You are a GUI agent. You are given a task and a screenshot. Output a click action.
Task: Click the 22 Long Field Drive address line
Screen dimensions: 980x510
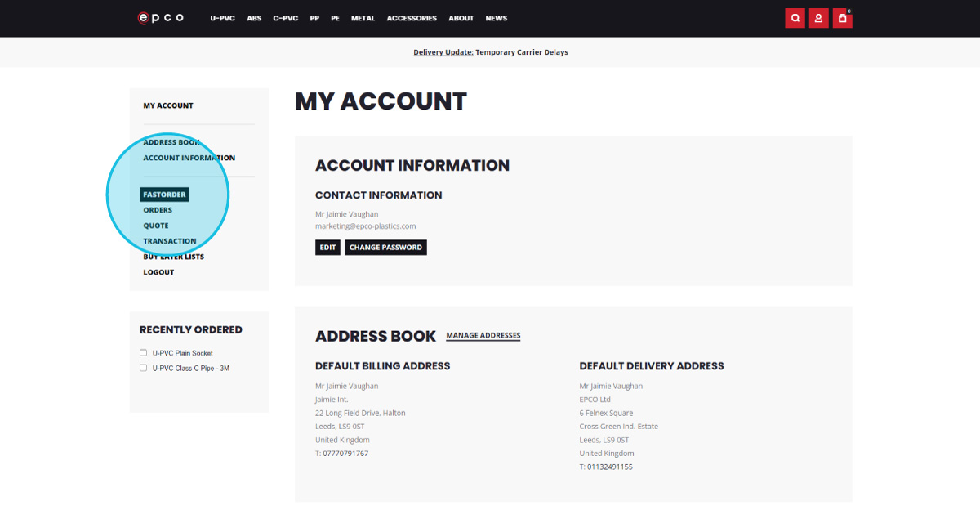point(360,414)
